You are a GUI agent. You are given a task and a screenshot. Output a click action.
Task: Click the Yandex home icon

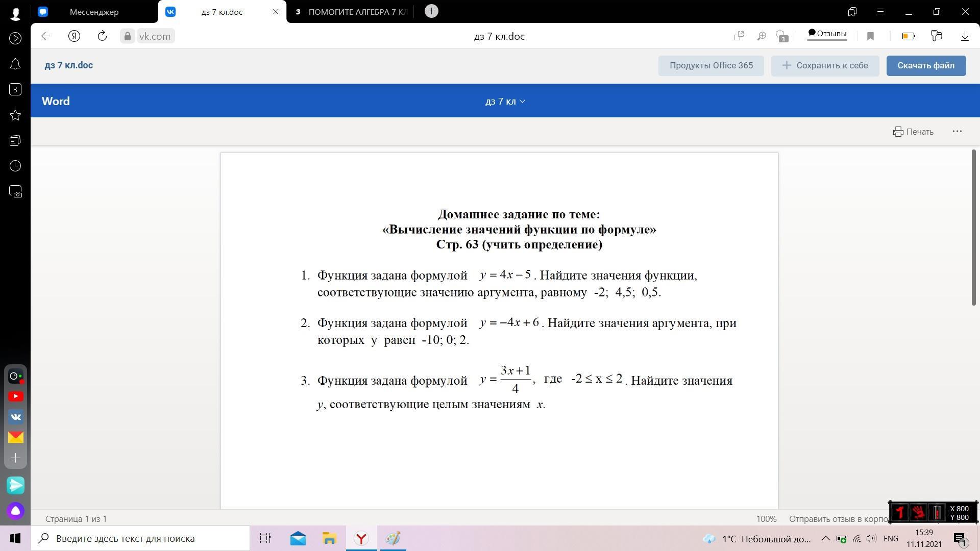click(x=74, y=36)
